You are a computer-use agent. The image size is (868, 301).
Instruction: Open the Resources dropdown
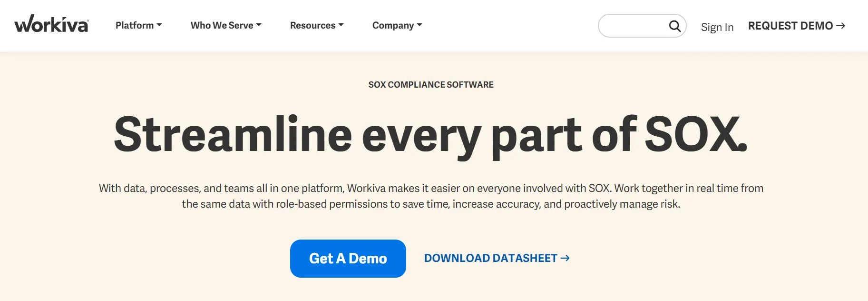[317, 25]
